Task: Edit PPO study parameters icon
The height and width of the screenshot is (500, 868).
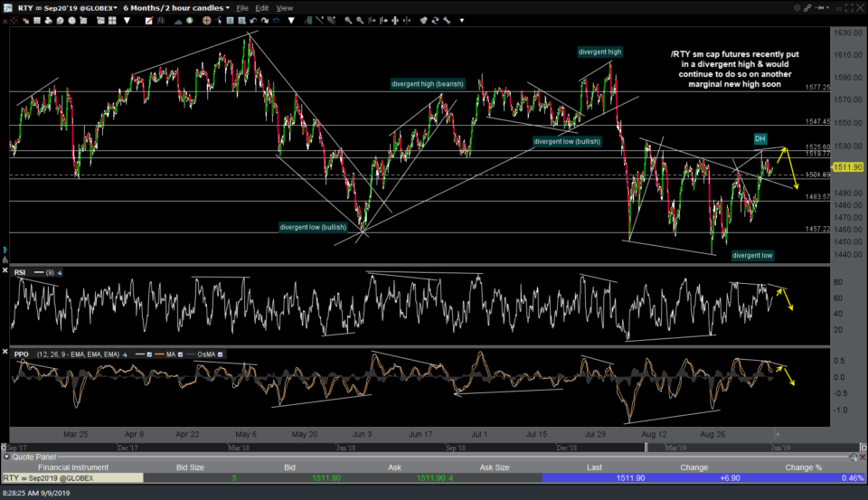Action: pyautogui.click(x=125, y=354)
